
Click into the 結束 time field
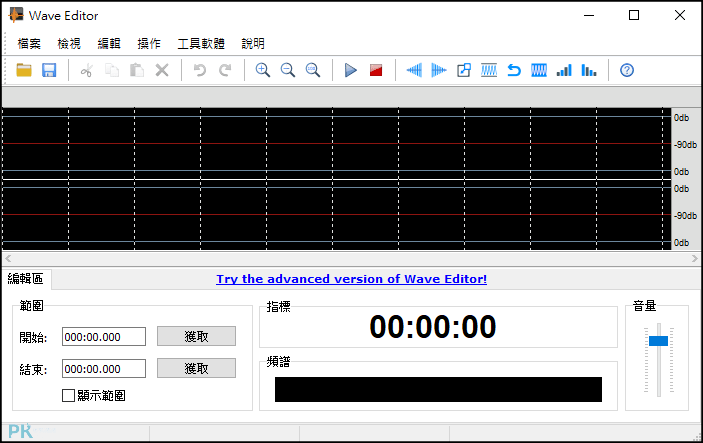[x=104, y=369]
